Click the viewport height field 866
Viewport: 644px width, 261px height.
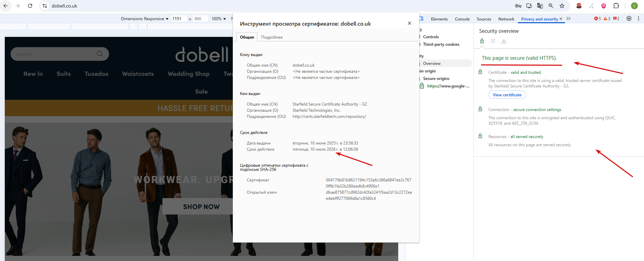200,19
